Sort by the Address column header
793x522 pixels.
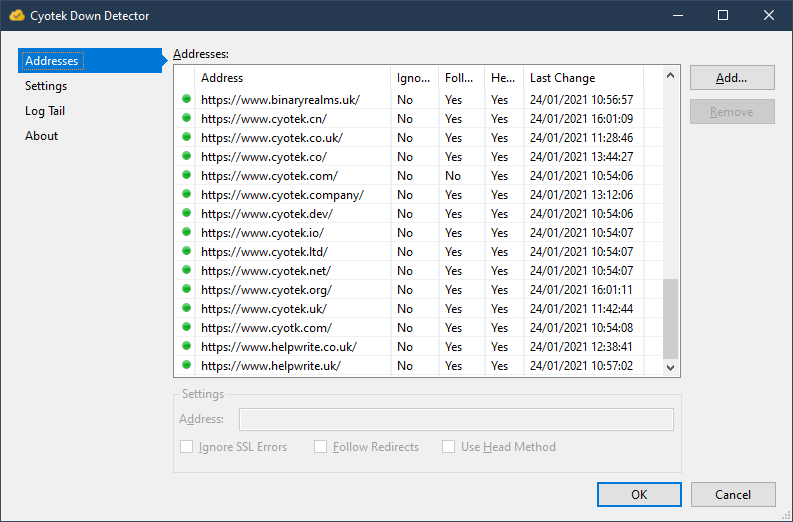pyautogui.click(x=293, y=78)
